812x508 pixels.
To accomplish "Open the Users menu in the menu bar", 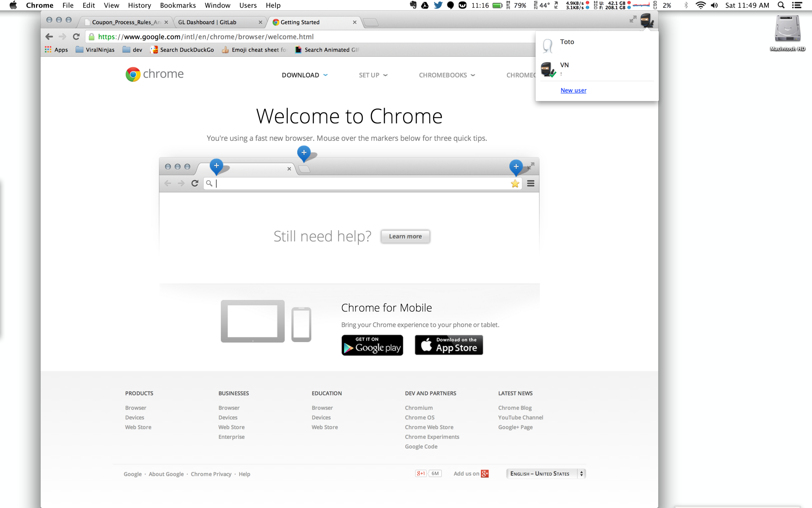I will tap(248, 6).
